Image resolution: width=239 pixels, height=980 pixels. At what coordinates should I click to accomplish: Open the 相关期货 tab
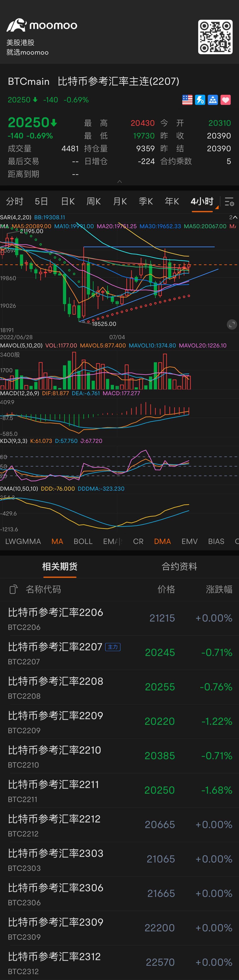(x=60, y=566)
